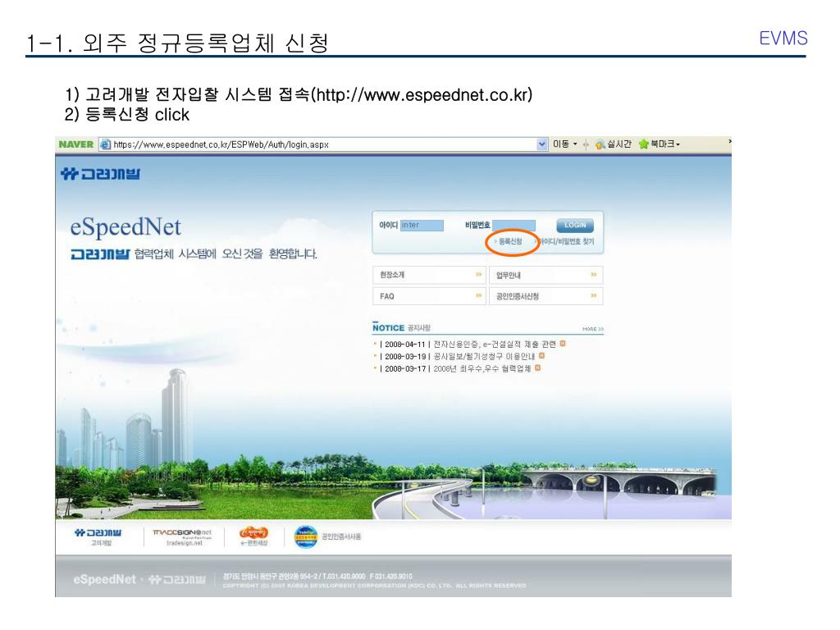Click the arrow icon in 현장소개 box
The height and width of the screenshot is (630, 840).
[478, 275]
